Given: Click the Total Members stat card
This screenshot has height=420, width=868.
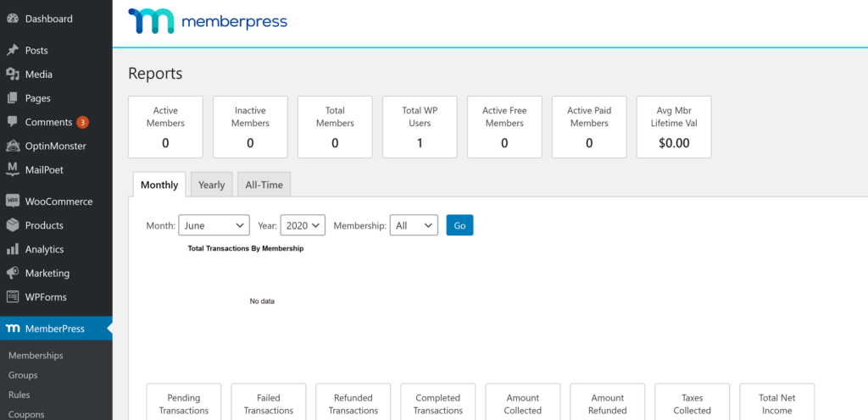Looking at the screenshot, I should 335,127.
